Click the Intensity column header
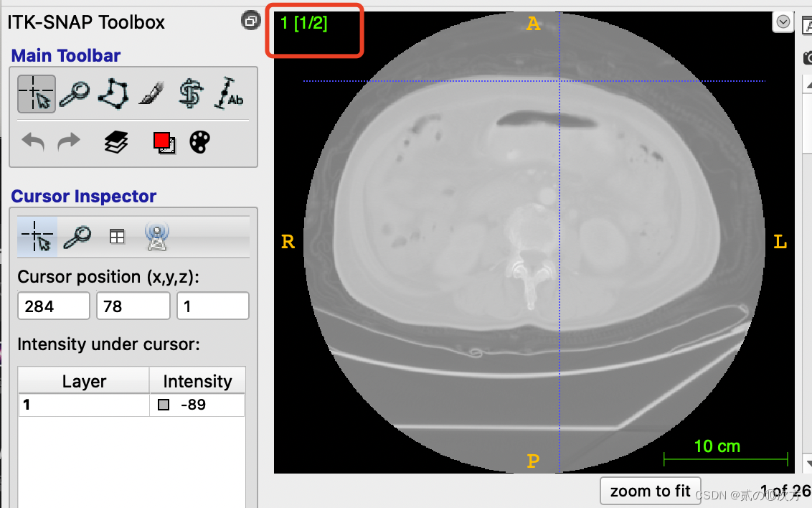 pos(197,381)
